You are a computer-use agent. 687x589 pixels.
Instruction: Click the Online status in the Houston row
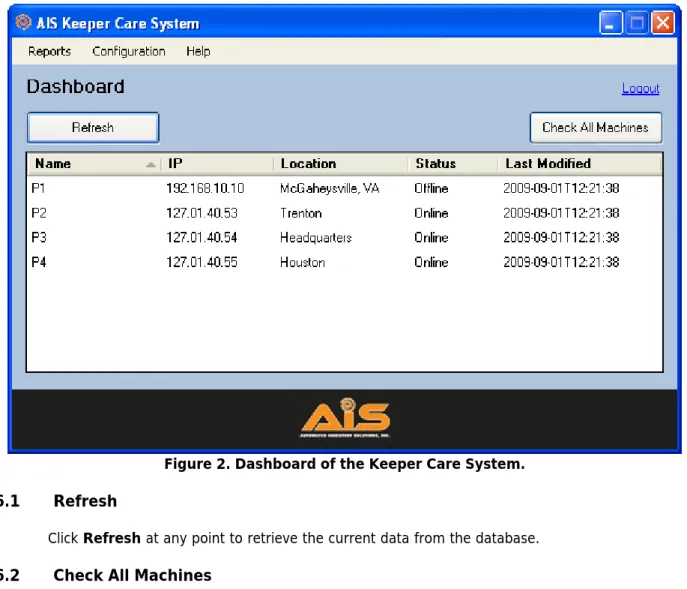tap(431, 263)
